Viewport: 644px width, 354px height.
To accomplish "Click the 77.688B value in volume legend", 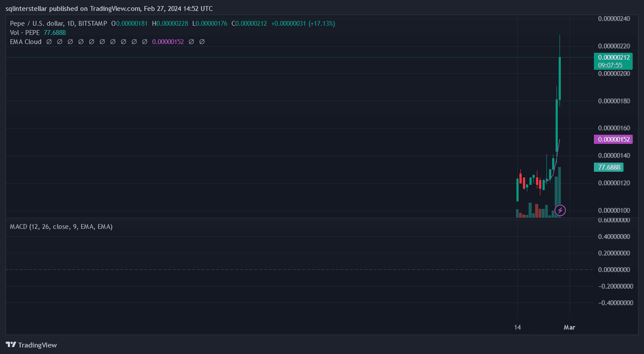I will point(54,33).
